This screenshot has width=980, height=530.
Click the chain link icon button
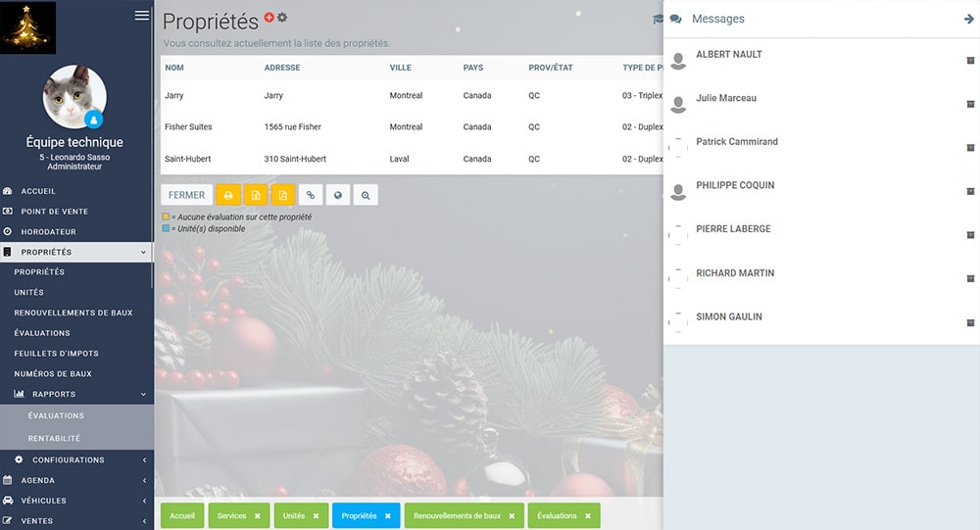pos(311,195)
